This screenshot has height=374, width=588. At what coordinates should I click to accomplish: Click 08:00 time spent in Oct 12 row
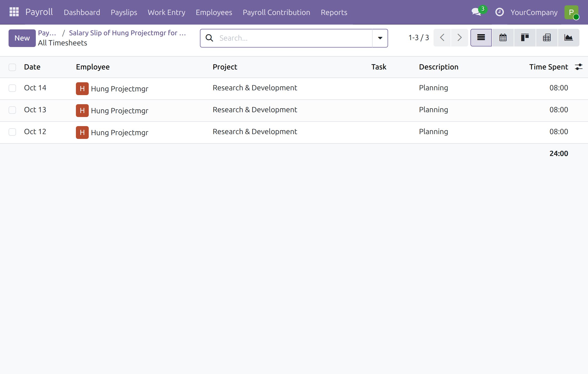[x=559, y=132]
